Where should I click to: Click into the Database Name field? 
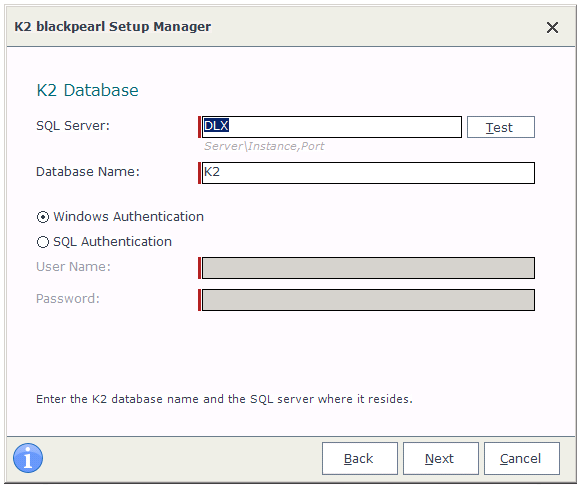(368, 173)
